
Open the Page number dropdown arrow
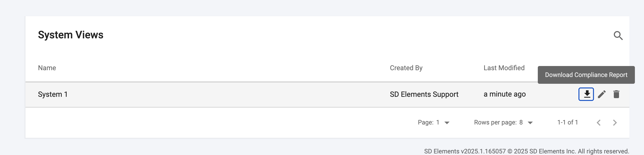click(447, 123)
